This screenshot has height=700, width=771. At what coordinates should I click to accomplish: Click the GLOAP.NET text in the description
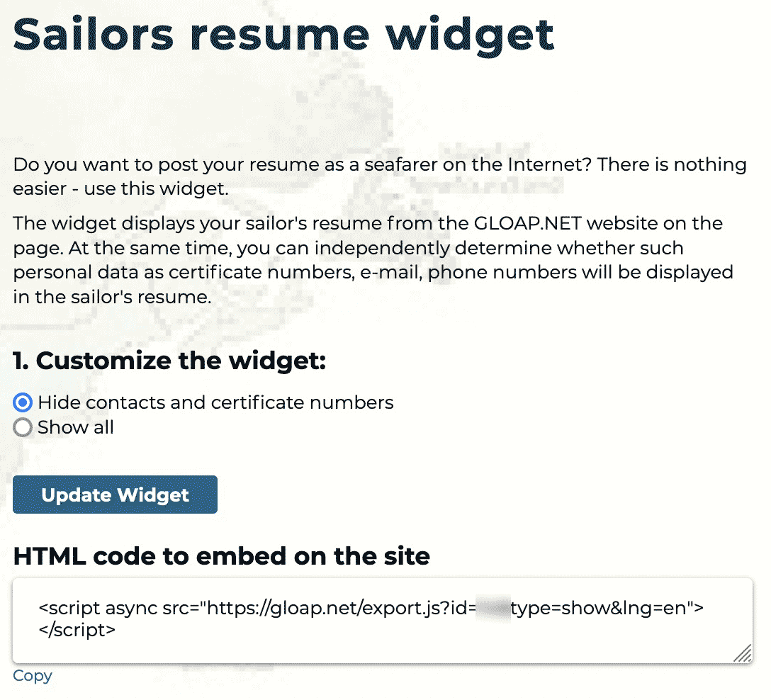pyautogui.click(x=528, y=223)
